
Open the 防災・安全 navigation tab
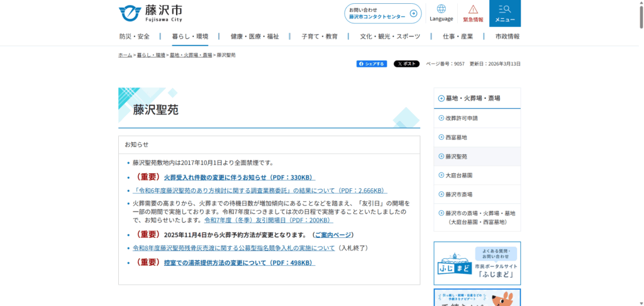coord(135,37)
